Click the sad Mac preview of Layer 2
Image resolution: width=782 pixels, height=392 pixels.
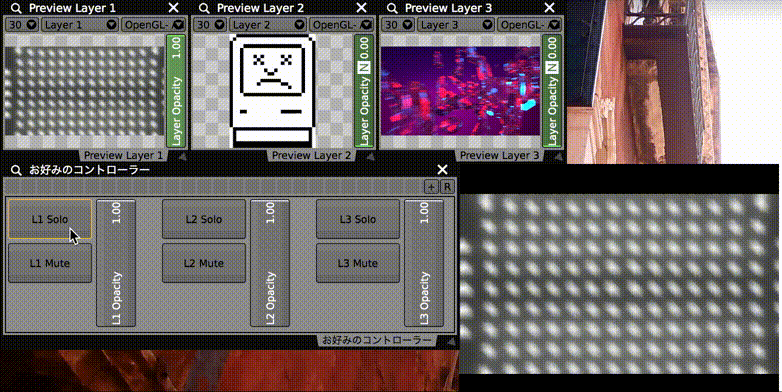[272, 91]
